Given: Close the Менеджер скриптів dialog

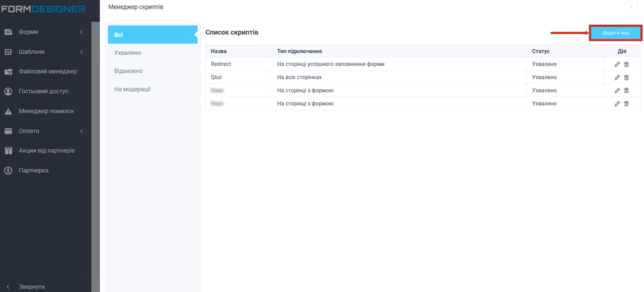Looking at the screenshot, I should pyautogui.click(x=631, y=7).
